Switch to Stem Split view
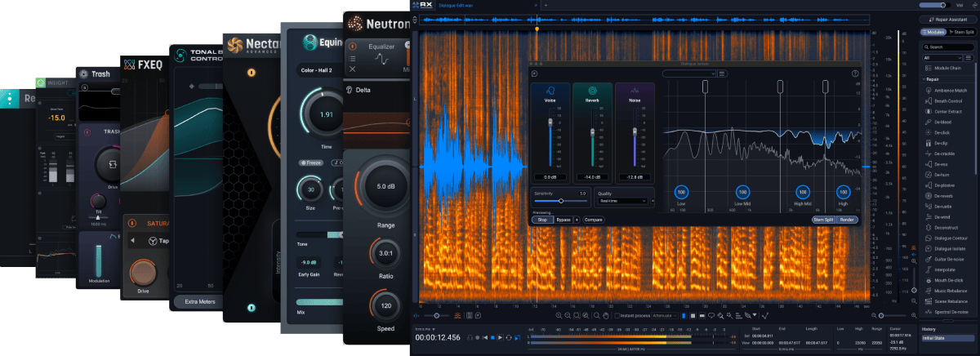This screenshot has height=356, width=980. [x=961, y=32]
